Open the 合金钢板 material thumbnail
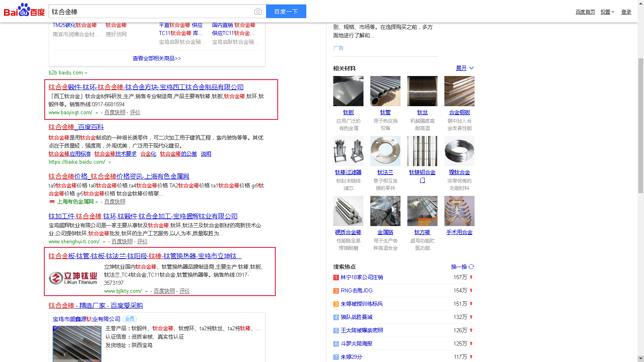 [459, 91]
